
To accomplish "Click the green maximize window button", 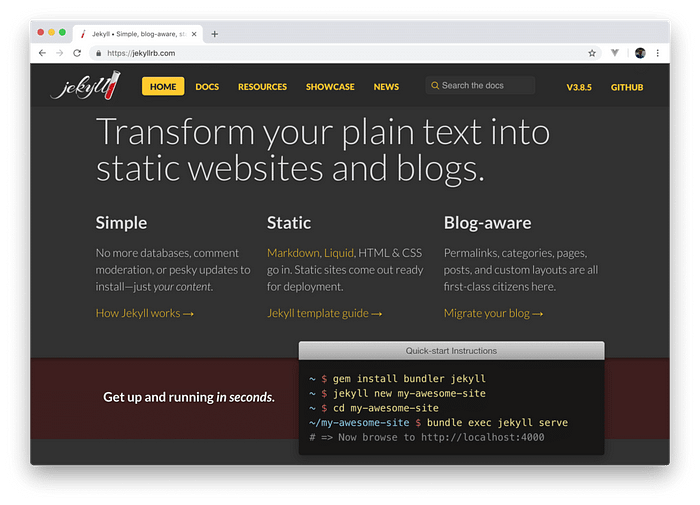I will (62, 32).
